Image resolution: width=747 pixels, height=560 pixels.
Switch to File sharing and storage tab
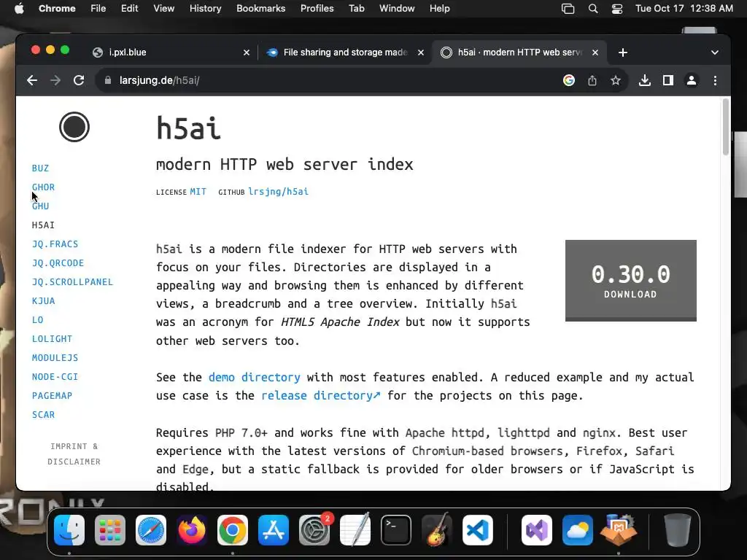click(x=345, y=52)
